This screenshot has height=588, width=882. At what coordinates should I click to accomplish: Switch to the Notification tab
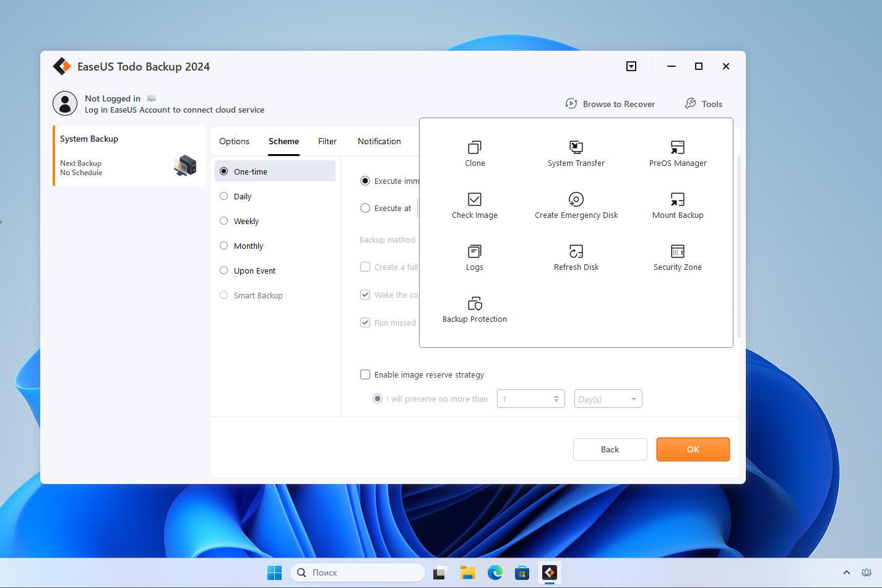(x=379, y=141)
